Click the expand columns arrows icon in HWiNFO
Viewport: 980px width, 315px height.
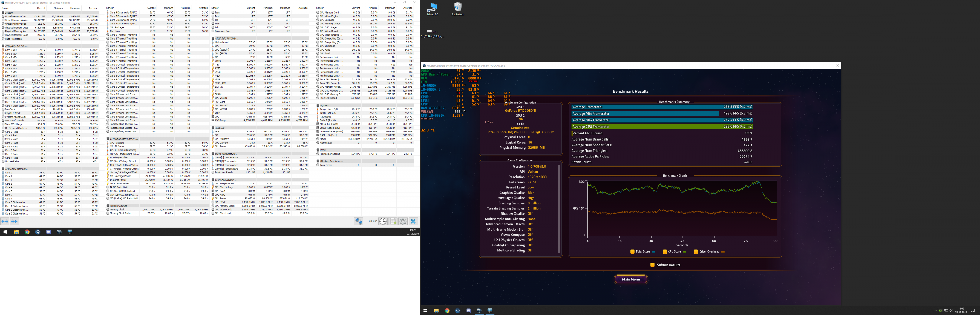[5, 221]
